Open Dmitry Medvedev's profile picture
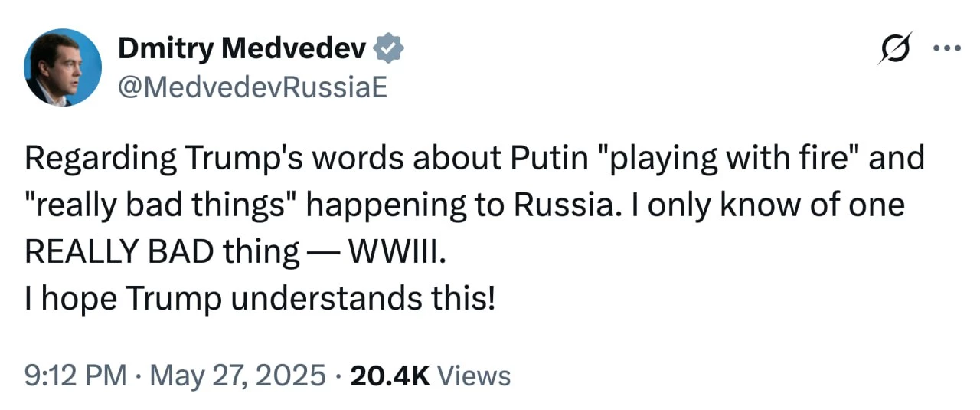This screenshot has height=410, width=980. point(63,67)
